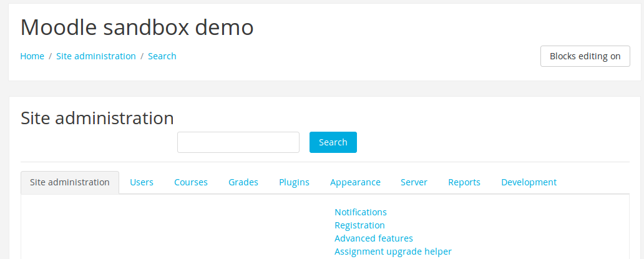644x259 pixels.
Task: Click the Home breadcrumb link
Action: tap(32, 56)
